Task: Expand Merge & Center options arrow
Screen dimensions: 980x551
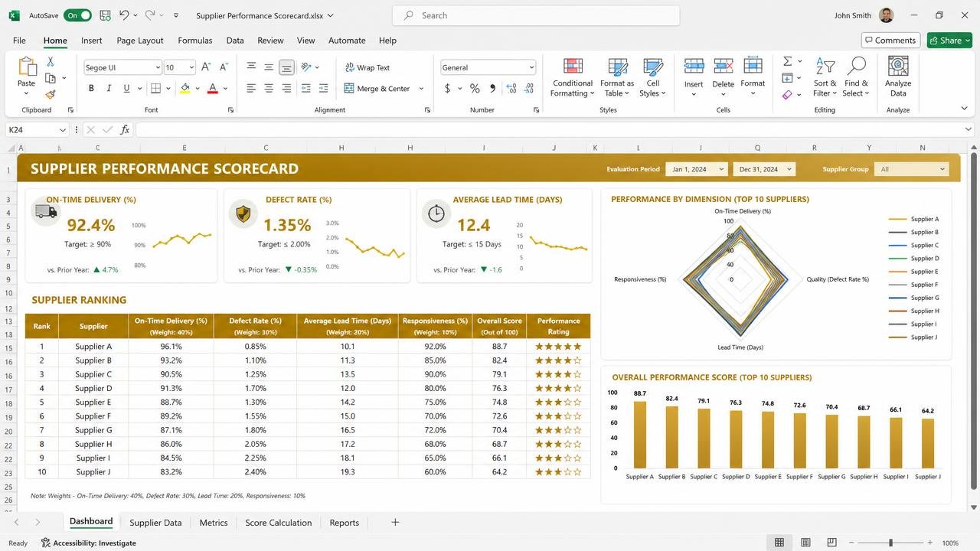Action: click(x=421, y=89)
